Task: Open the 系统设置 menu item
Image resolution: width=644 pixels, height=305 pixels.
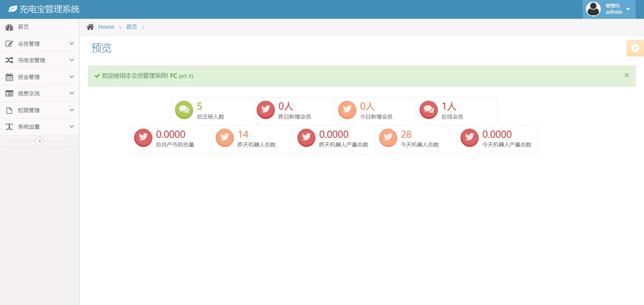Action: point(40,127)
